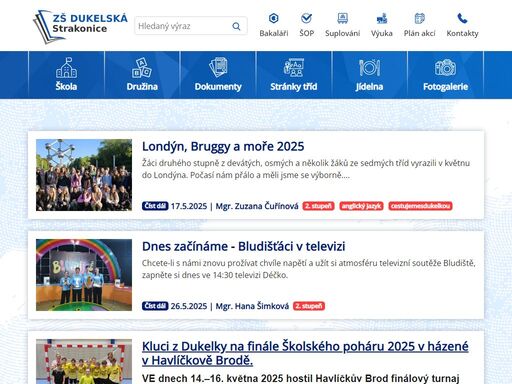Open the Družina menu item

(x=142, y=75)
